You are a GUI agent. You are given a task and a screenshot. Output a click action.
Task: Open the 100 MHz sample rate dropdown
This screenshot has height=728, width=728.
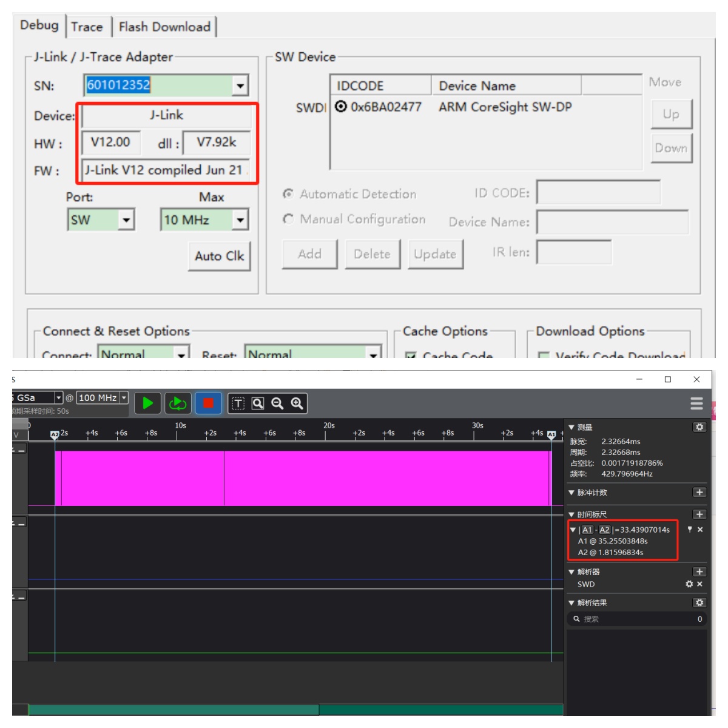pyautogui.click(x=124, y=398)
